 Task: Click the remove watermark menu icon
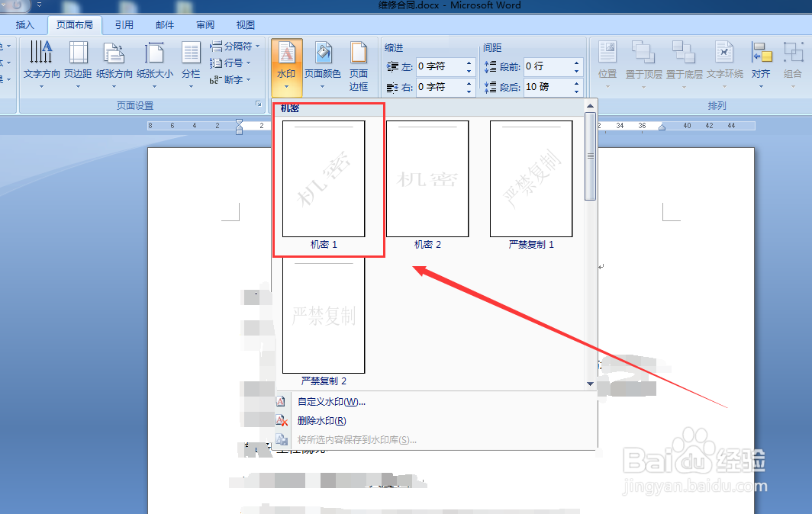click(281, 420)
